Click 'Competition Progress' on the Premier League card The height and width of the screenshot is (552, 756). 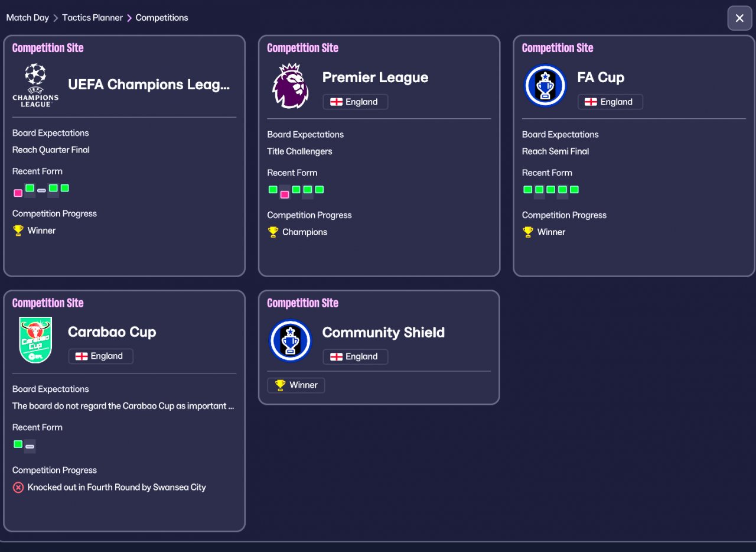pos(309,215)
